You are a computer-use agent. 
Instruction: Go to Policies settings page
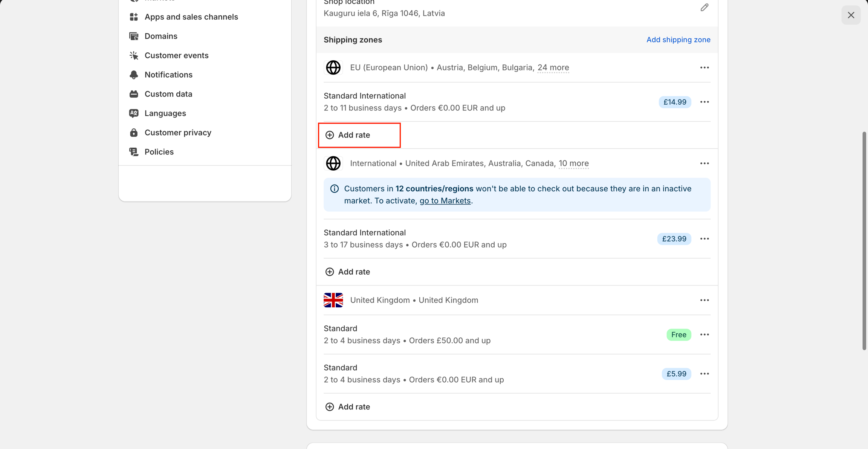click(x=159, y=152)
